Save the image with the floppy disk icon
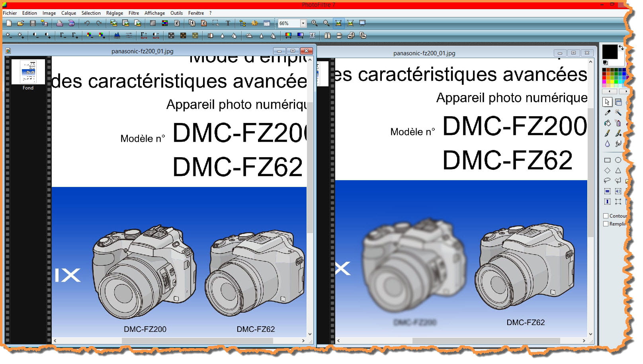Viewport: 643px width, 364px height. click(33, 23)
